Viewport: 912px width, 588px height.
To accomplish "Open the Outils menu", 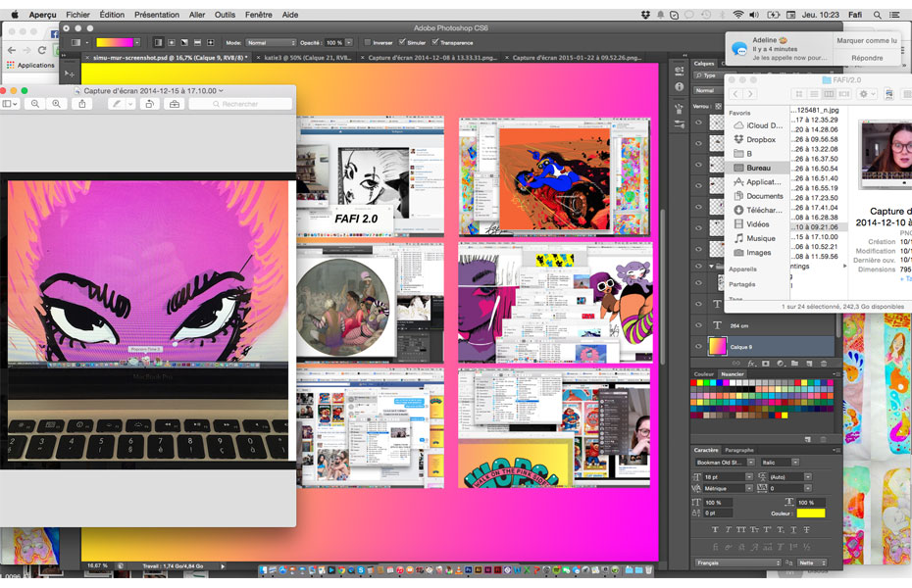I will 225,15.
